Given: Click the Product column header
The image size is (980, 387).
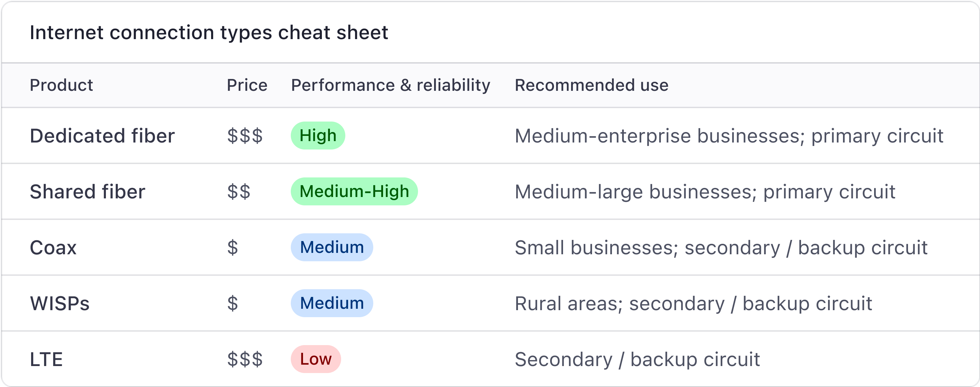Looking at the screenshot, I should pos(61,85).
